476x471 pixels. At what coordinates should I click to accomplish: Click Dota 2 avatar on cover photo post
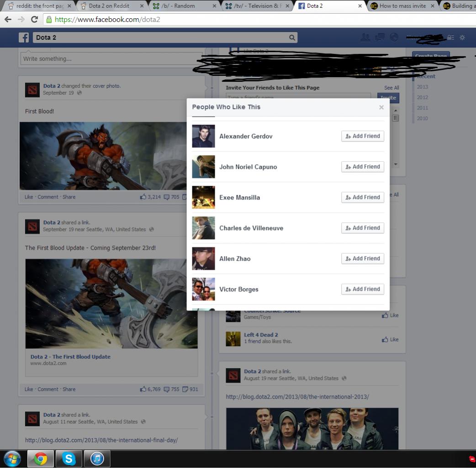coord(32,90)
